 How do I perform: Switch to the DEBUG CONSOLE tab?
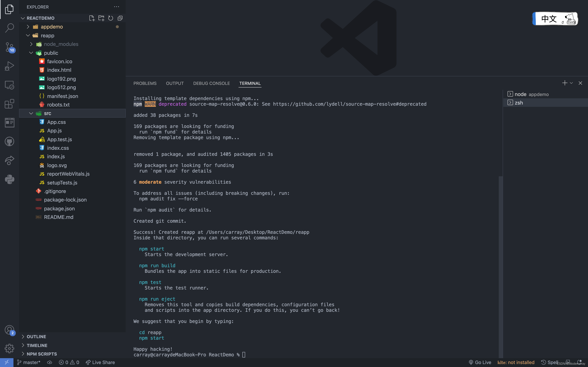click(211, 83)
